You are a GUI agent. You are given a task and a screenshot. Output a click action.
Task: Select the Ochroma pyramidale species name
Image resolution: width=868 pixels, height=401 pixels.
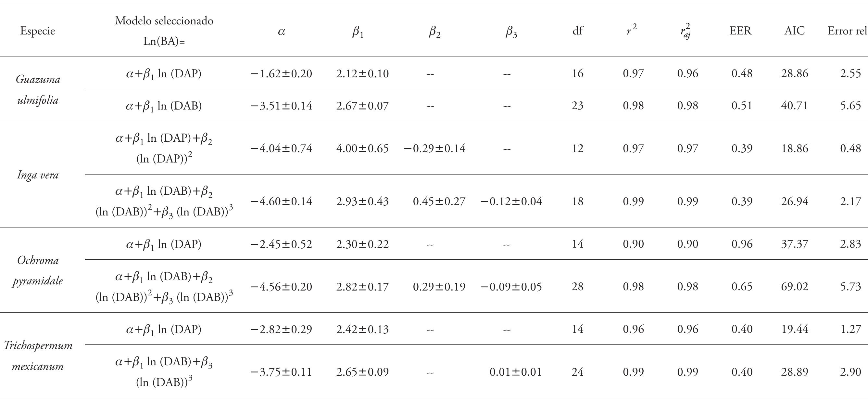click(x=38, y=270)
